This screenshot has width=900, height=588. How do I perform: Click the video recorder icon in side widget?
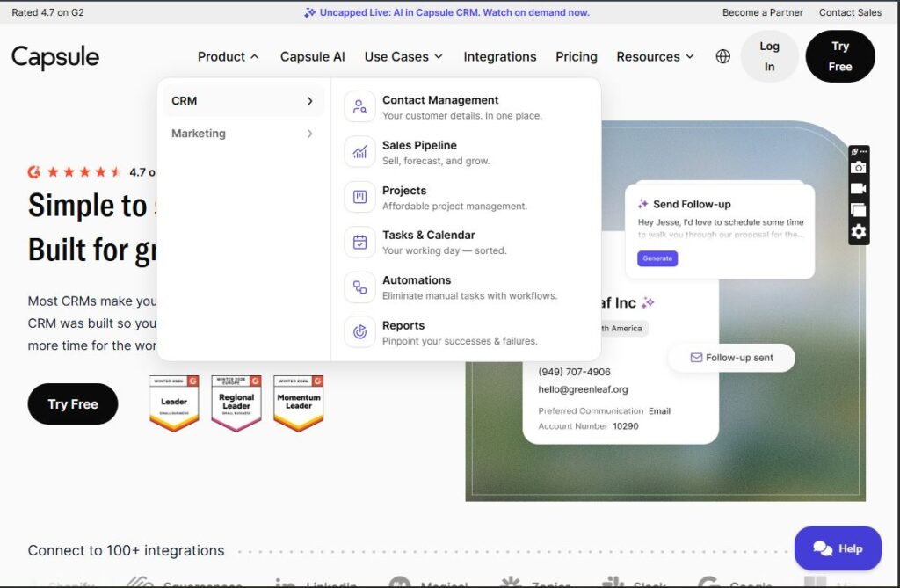coord(859,188)
